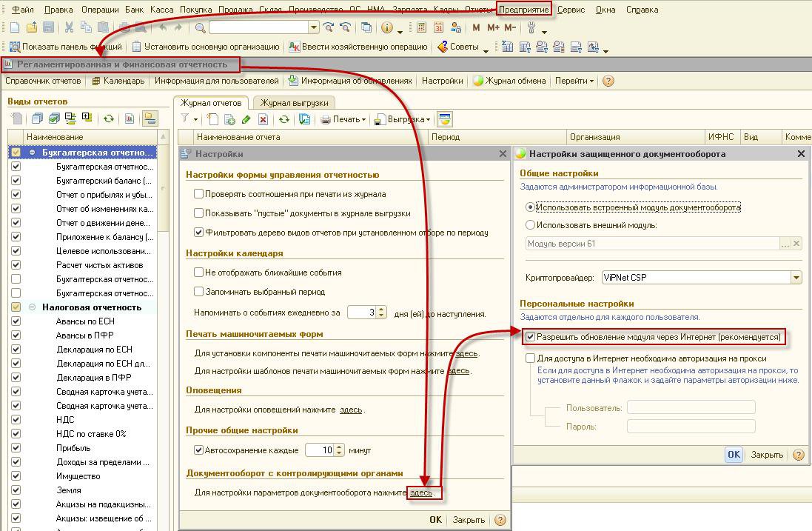Uncheck Расчет чистых активов row checkbox

click(x=16, y=264)
